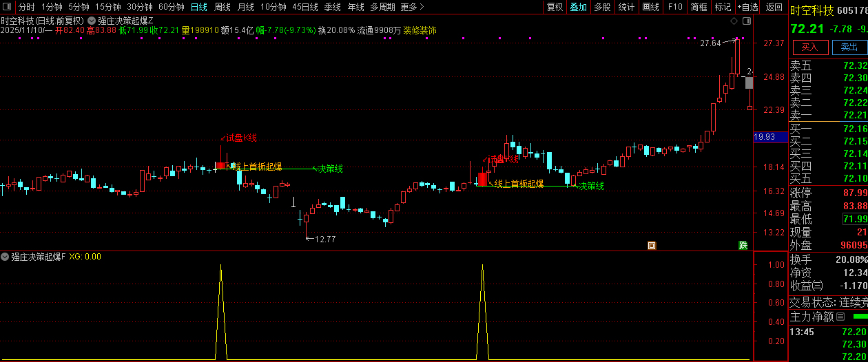Click the green 跌 badge icon

point(743,245)
